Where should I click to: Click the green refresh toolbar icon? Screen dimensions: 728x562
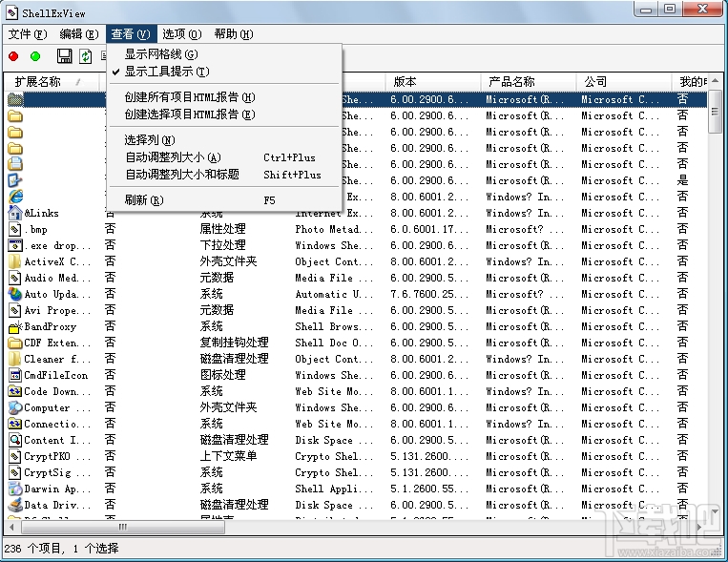[86, 57]
